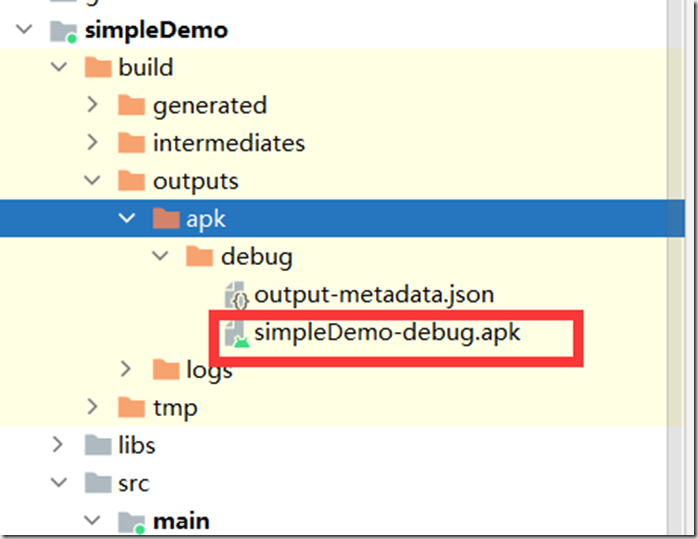
Task: Expand the intermediates folder arrow
Action: 92,143
